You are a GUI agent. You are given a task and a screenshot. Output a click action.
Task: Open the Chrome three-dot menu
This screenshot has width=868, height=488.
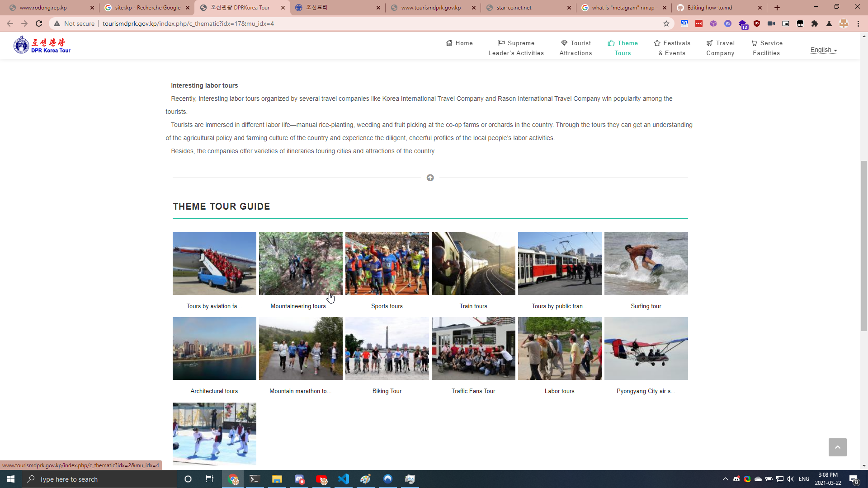[858, 23]
